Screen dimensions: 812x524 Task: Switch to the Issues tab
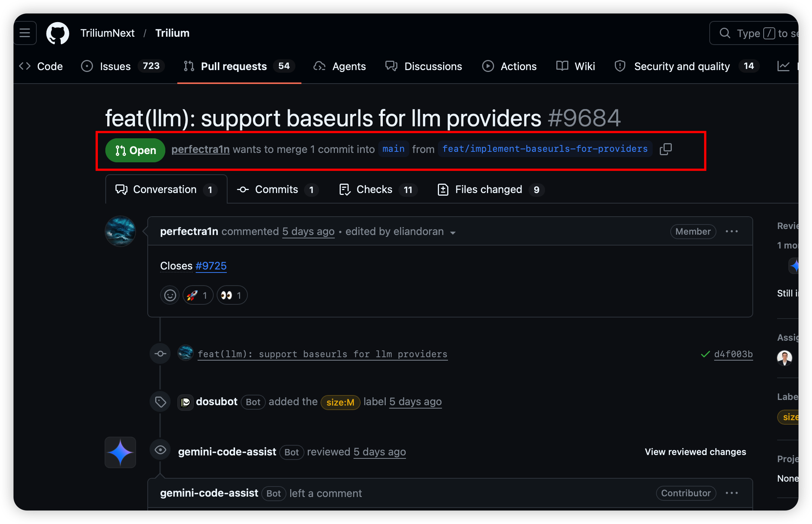123,66
